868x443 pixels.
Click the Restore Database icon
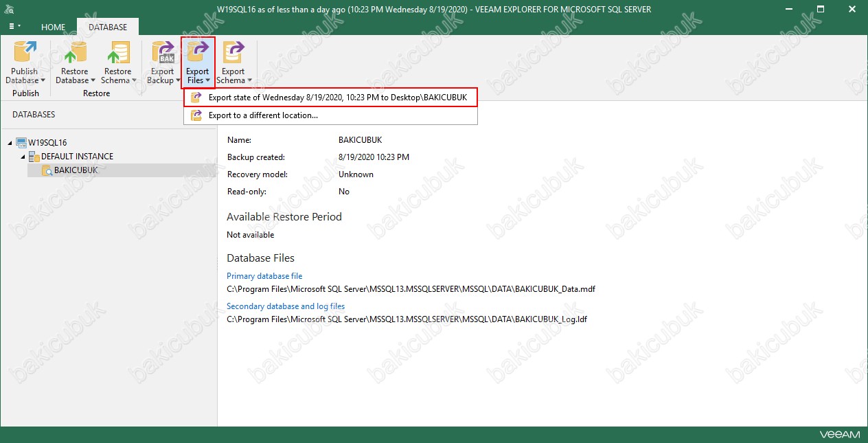[x=74, y=52]
